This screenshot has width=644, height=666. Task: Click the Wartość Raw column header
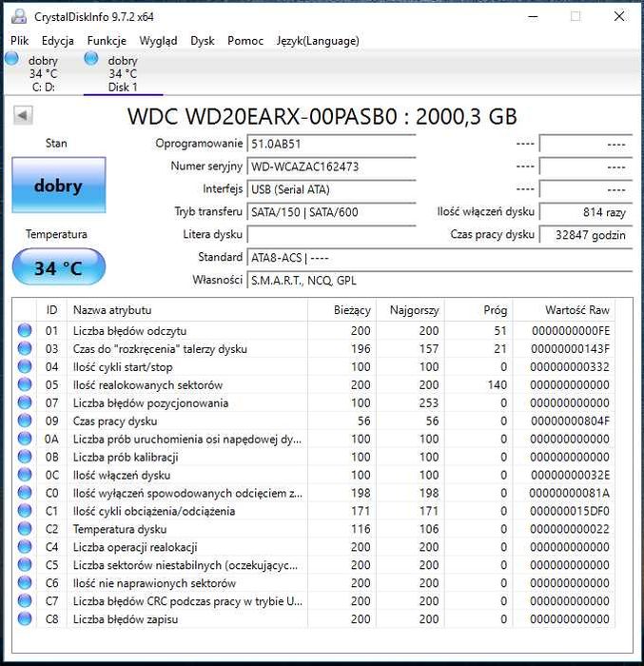pos(564,310)
